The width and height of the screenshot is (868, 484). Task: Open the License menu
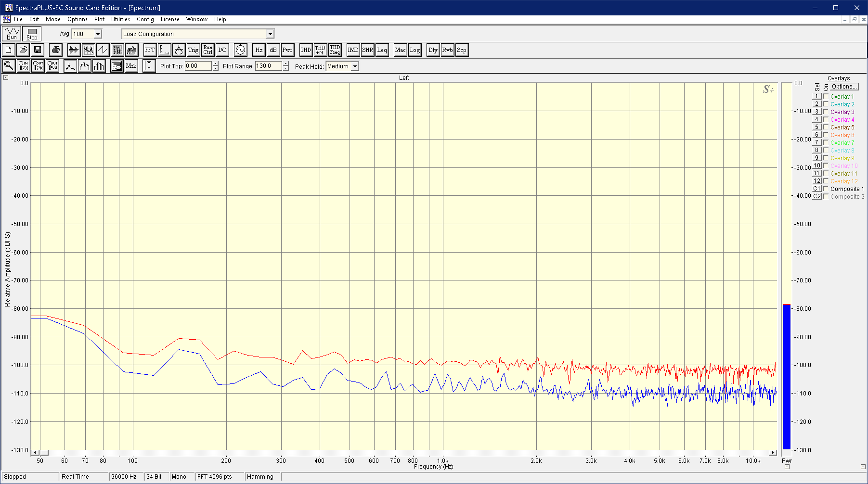tap(170, 19)
